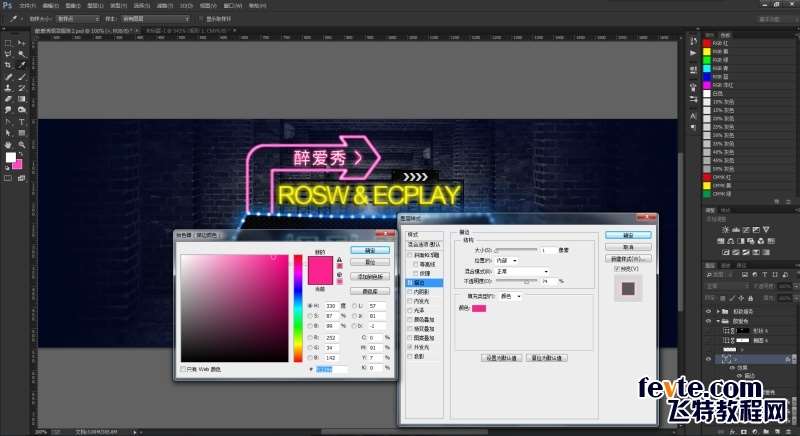Select the Move tool

(x=21, y=43)
